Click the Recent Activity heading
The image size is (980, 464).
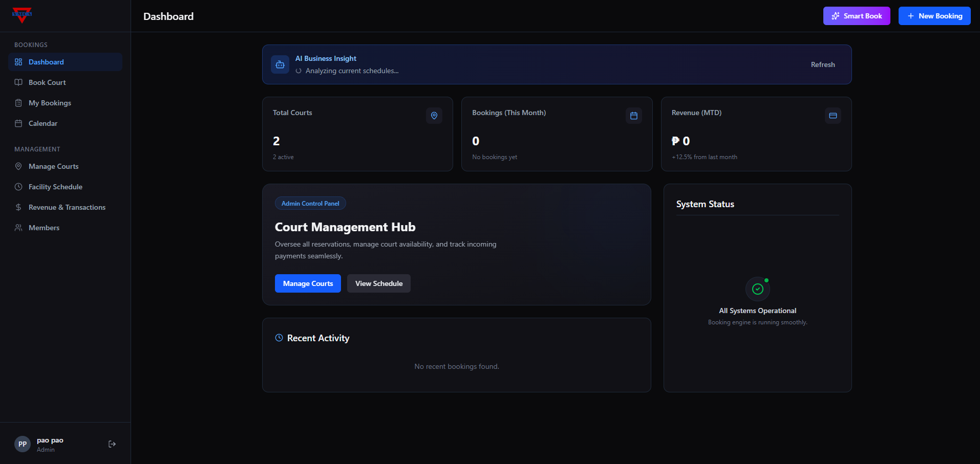(x=318, y=338)
